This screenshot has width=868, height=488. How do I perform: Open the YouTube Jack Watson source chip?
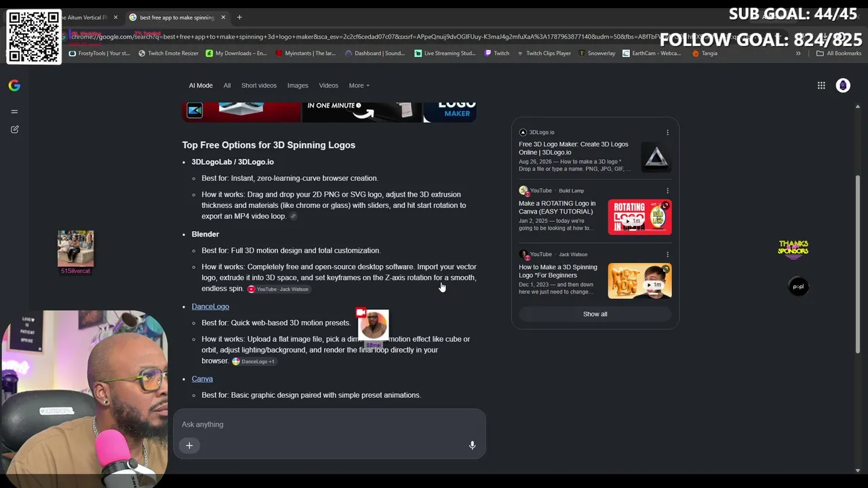coord(278,289)
